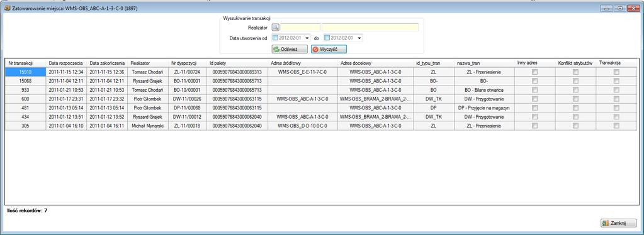Viewport: 644px width, 235px height.
Task: Click Michał Mynarski realizator cell
Action: [148, 126]
